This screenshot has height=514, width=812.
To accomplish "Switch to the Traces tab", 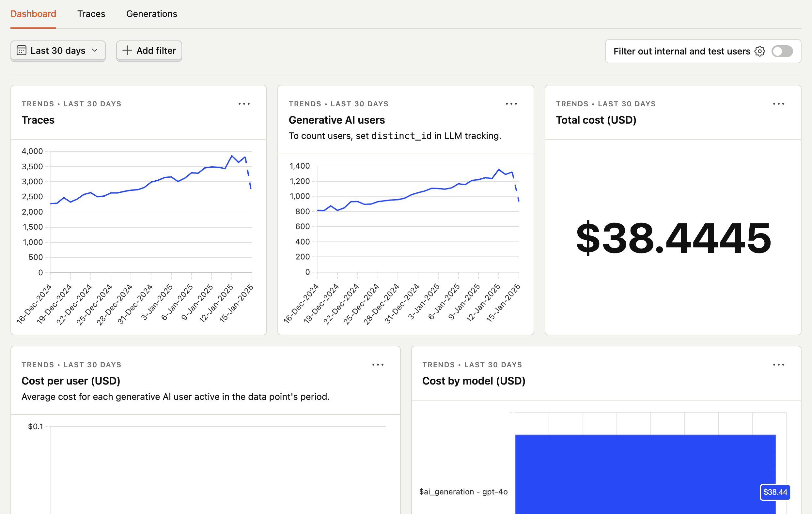I will (91, 14).
